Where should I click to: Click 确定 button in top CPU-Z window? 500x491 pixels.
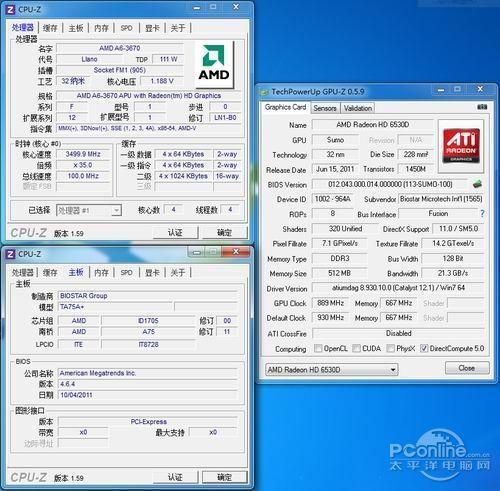224,233
